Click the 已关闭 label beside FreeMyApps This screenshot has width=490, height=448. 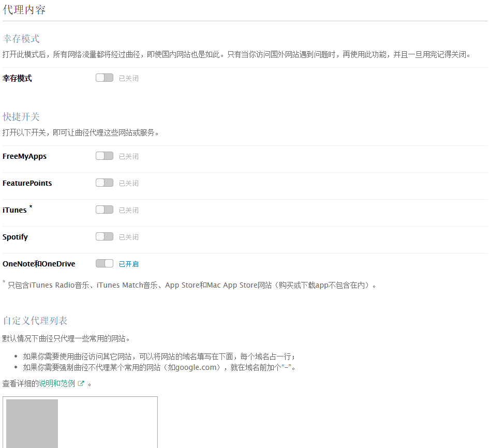(128, 156)
